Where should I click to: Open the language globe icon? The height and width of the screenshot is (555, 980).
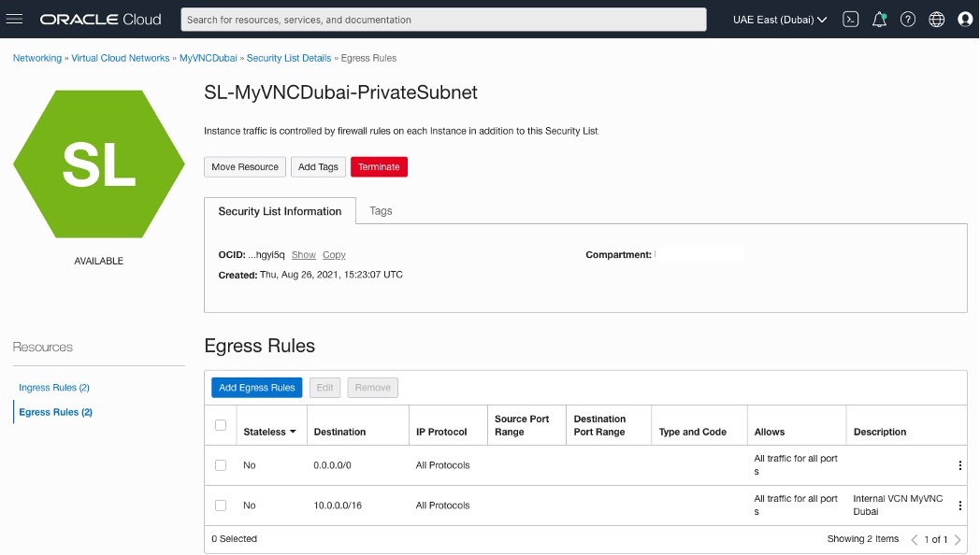coord(936,20)
